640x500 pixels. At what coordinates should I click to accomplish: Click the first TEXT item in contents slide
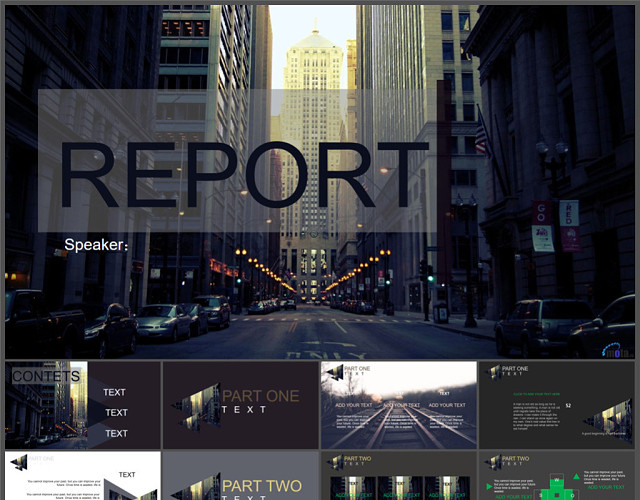(114, 392)
